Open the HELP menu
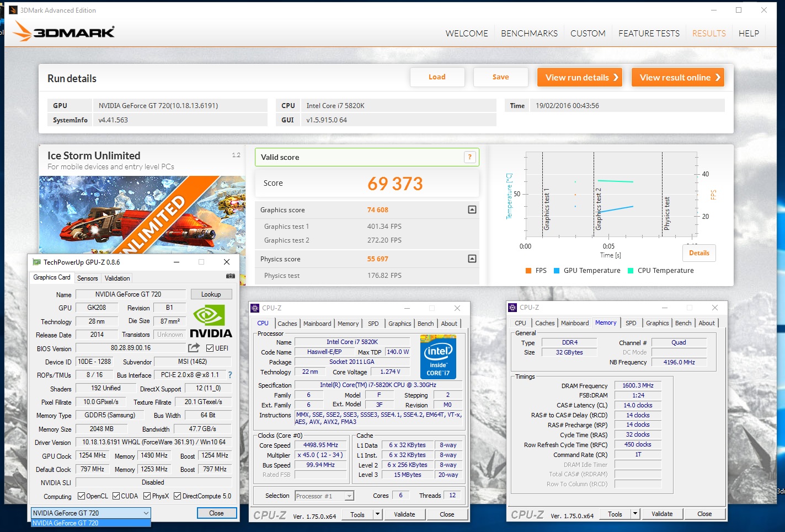 click(749, 34)
